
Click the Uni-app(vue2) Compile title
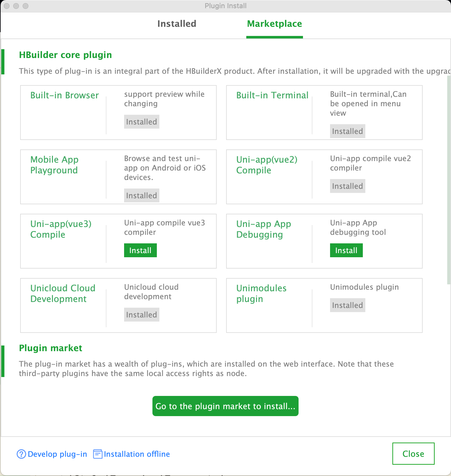[267, 165]
